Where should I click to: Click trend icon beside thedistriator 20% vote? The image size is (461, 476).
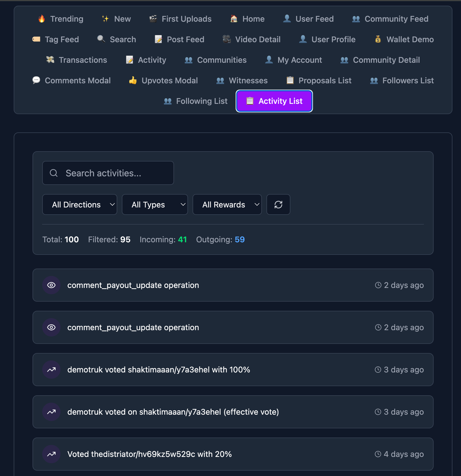click(x=52, y=454)
